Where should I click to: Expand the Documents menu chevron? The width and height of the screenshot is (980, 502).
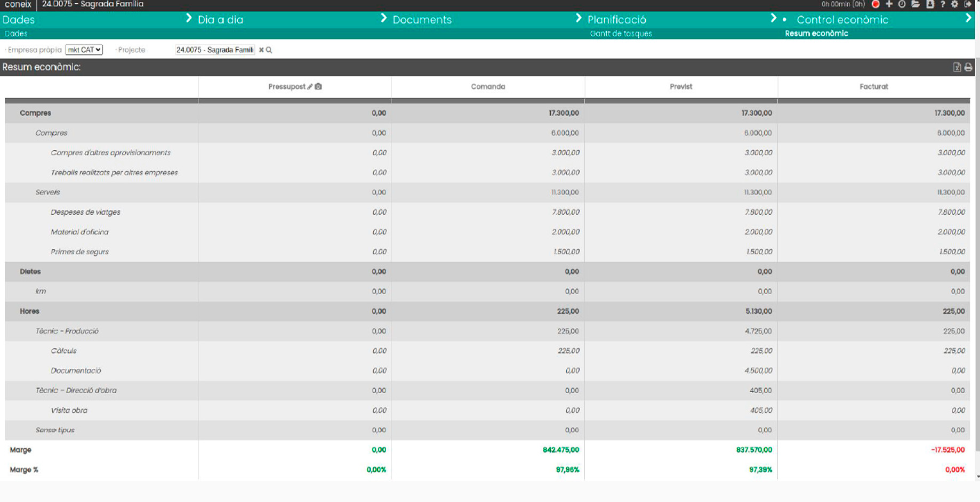click(579, 19)
